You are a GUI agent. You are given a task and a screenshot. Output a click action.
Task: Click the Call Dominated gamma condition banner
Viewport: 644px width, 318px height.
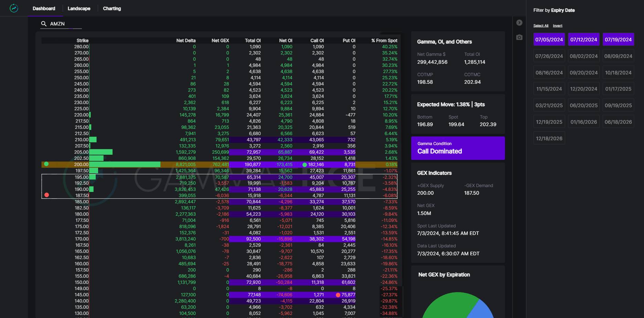click(458, 148)
